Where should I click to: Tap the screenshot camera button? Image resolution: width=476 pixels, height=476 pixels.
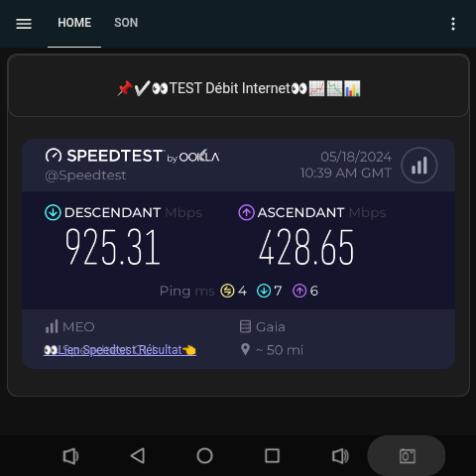coord(407,456)
